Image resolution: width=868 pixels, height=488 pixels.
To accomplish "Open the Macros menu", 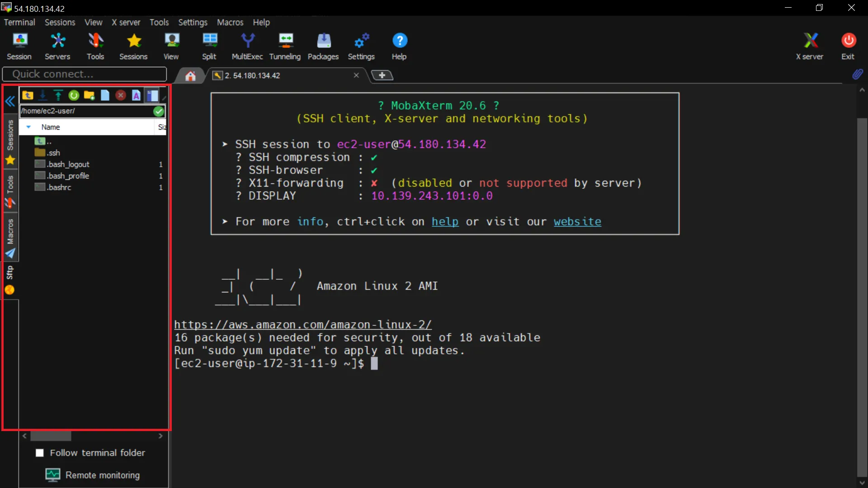I will [230, 22].
